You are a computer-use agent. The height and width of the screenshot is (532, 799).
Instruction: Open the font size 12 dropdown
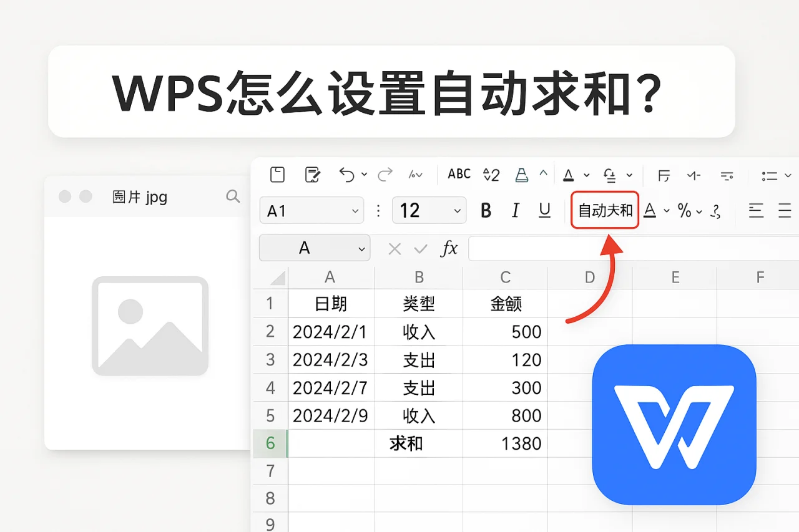[x=429, y=210]
